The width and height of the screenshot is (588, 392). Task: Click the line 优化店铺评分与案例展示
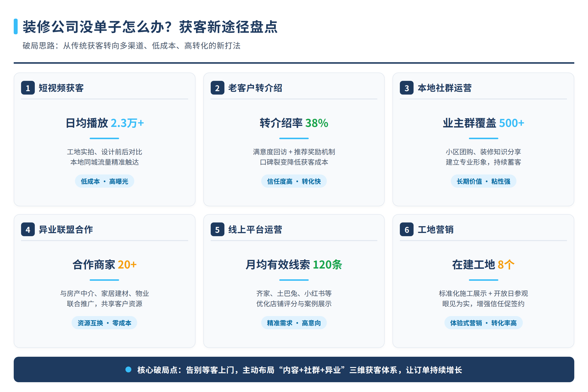(x=294, y=304)
